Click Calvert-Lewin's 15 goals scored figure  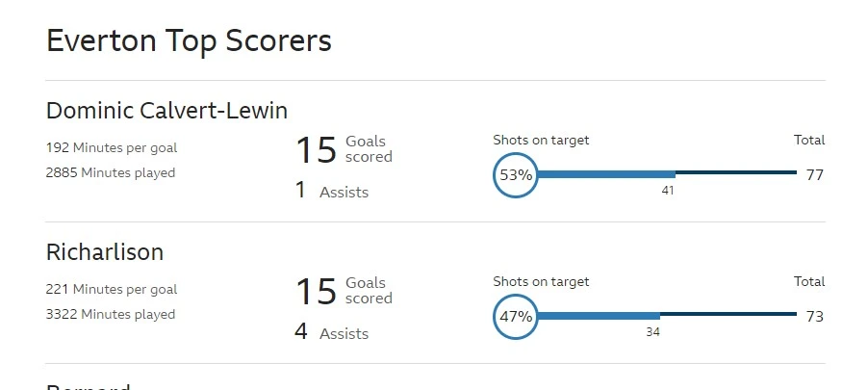tap(316, 149)
